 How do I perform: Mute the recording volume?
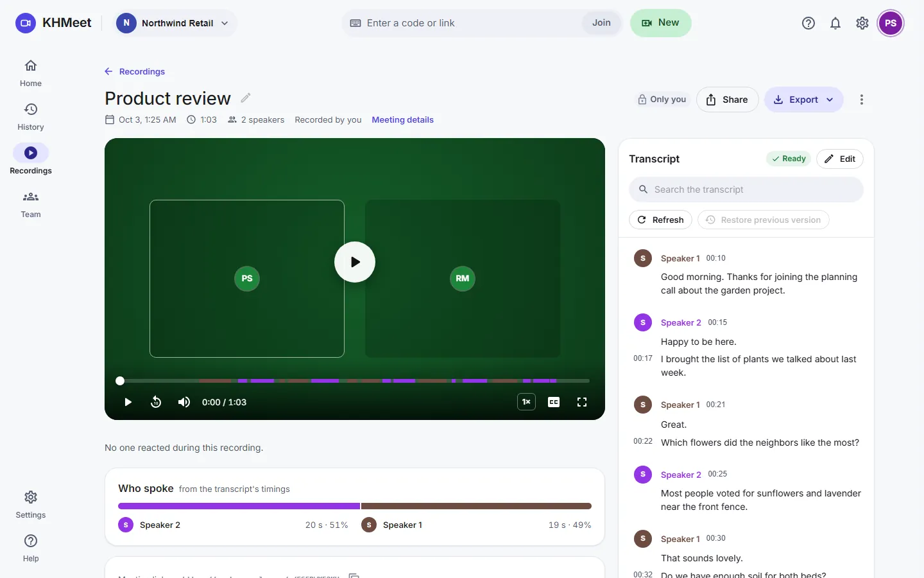click(x=184, y=402)
